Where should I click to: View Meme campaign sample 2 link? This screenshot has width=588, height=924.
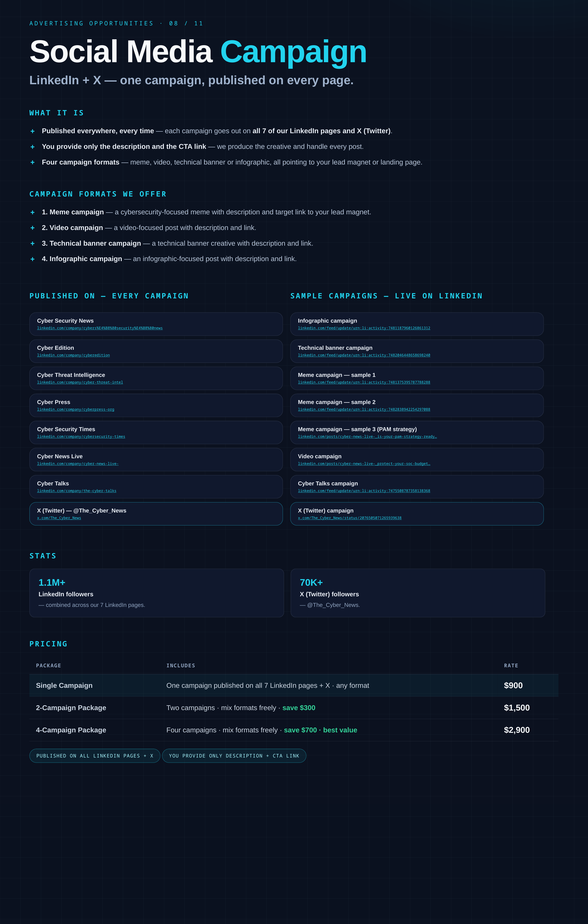364,410
